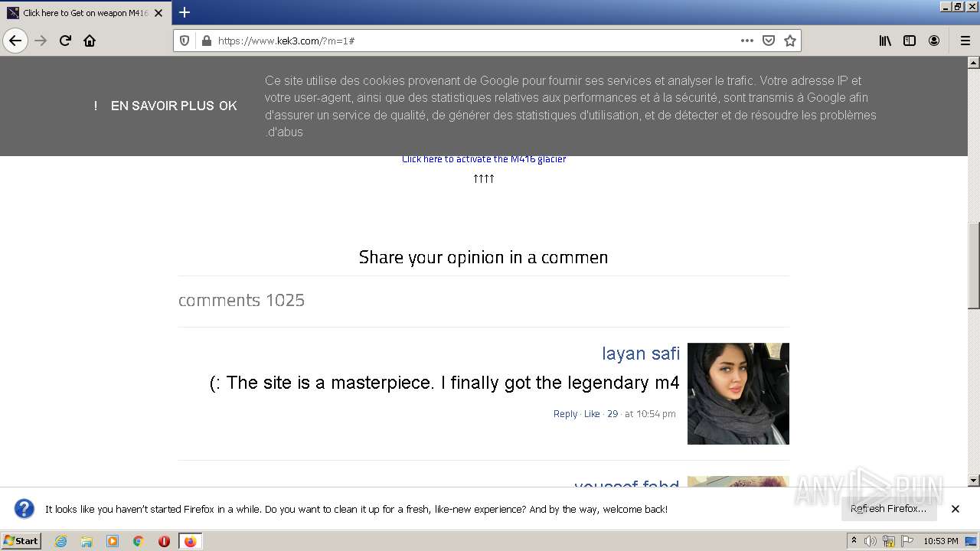The height and width of the screenshot is (551, 980).
Task: Open the taskbar clock at 10:53 PM
Action: coord(941,541)
